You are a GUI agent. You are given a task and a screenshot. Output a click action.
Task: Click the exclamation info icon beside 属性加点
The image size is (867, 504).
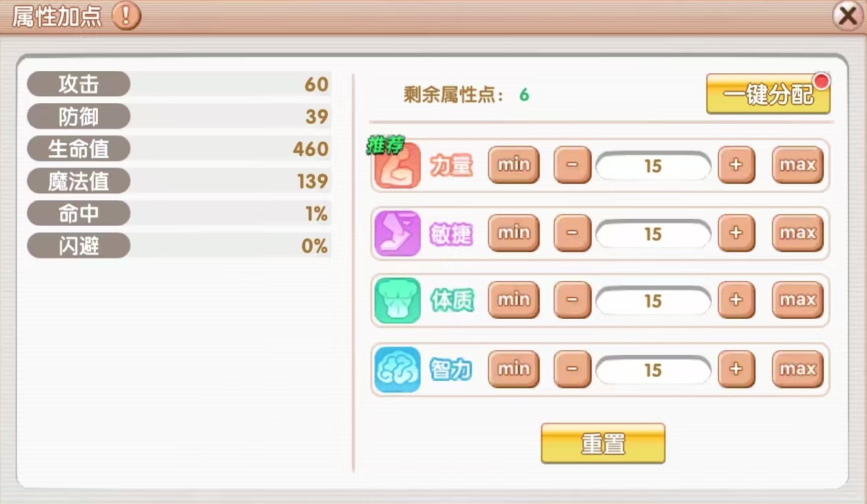(x=126, y=15)
